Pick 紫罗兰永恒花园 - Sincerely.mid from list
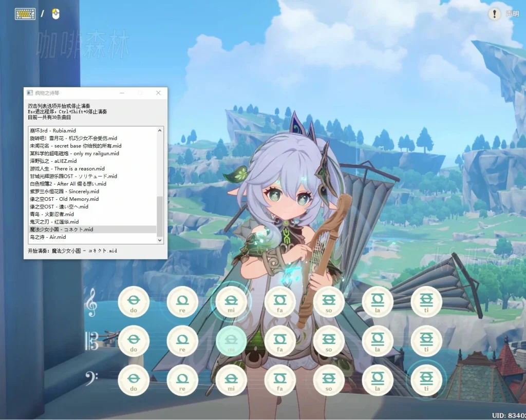Image resolution: width=526 pixels, height=420 pixels. (64, 192)
